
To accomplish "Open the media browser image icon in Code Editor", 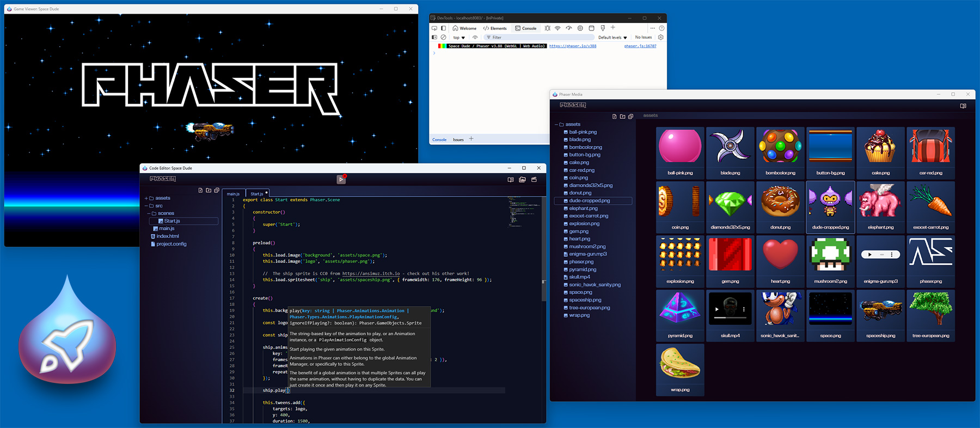I will (x=522, y=179).
